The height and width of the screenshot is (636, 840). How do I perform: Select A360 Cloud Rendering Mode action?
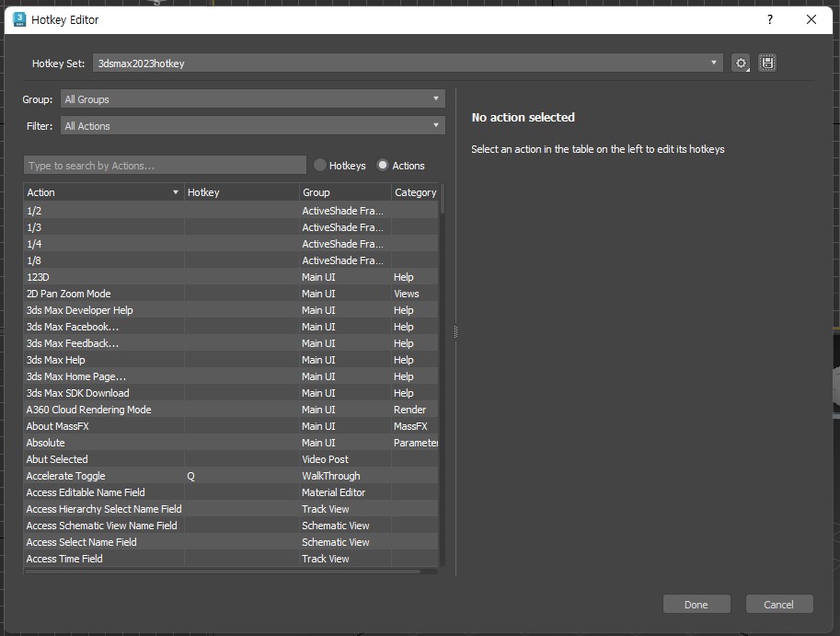pos(231,410)
